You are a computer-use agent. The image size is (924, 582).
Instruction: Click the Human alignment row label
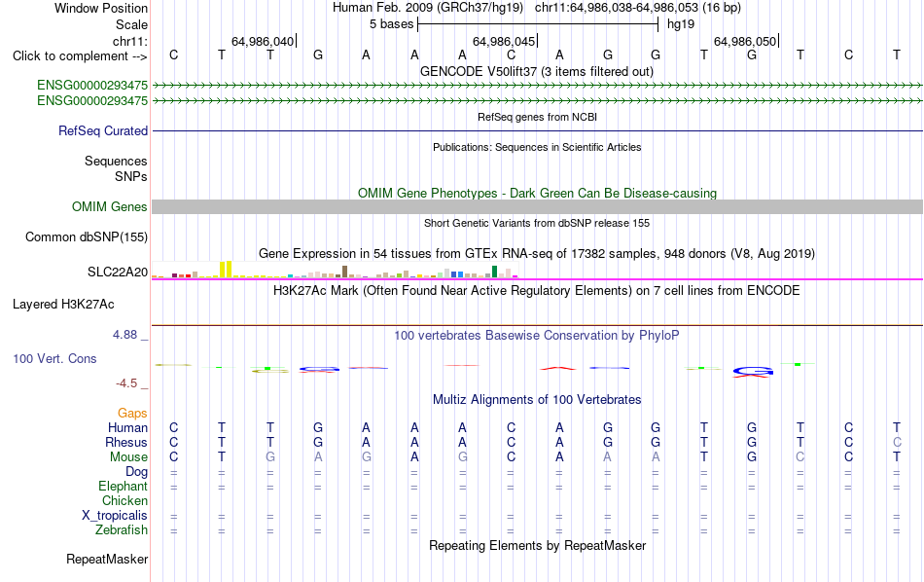point(127,427)
